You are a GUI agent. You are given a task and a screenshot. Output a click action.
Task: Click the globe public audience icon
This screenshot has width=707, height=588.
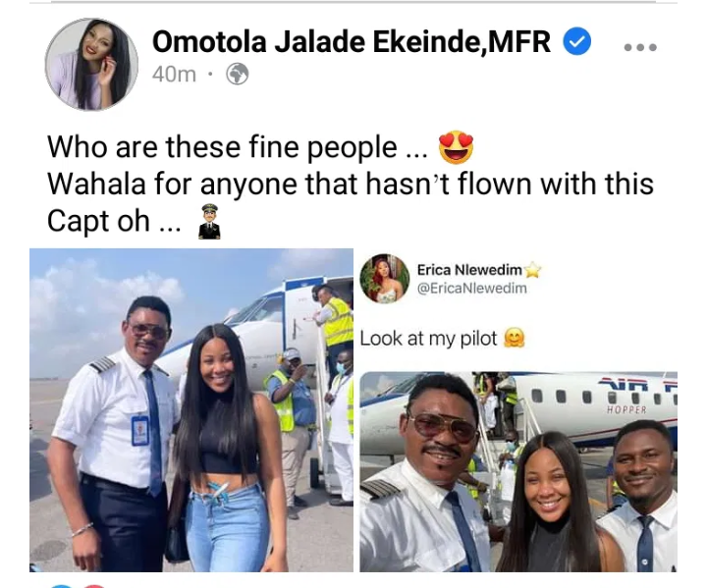238,74
